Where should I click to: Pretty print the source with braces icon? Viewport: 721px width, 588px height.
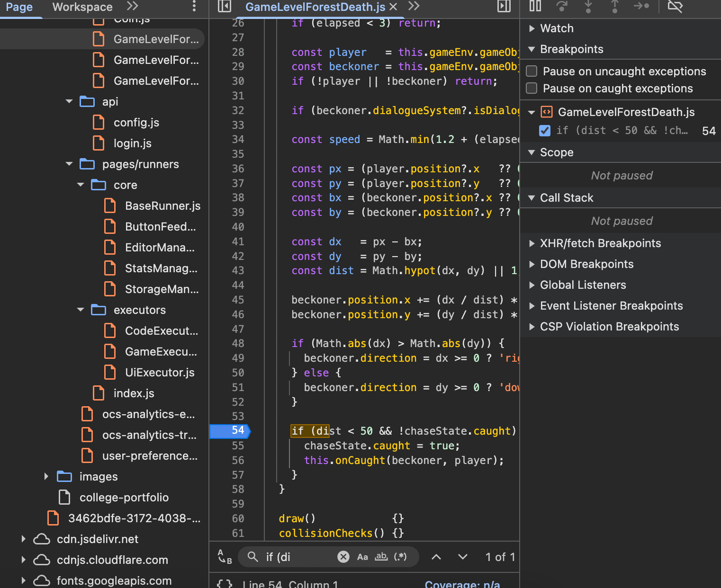pyautogui.click(x=225, y=584)
